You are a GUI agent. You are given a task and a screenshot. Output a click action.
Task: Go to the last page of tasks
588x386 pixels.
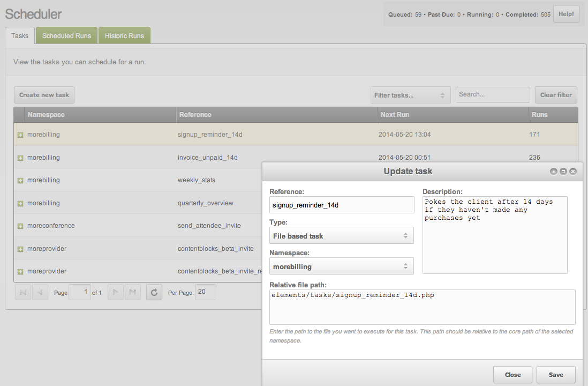point(133,292)
